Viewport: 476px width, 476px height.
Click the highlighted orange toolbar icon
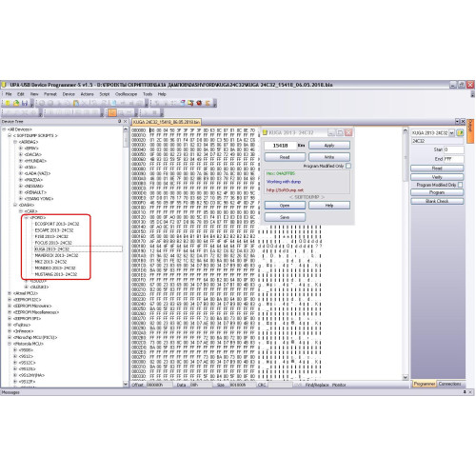(112, 112)
